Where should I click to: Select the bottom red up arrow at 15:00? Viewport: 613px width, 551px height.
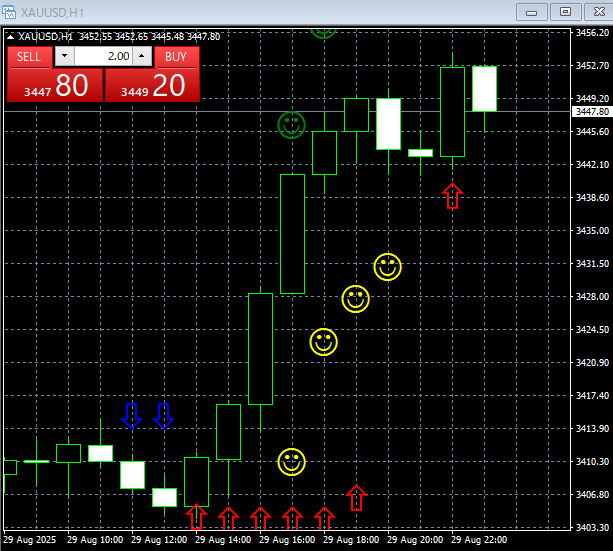tap(228, 518)
